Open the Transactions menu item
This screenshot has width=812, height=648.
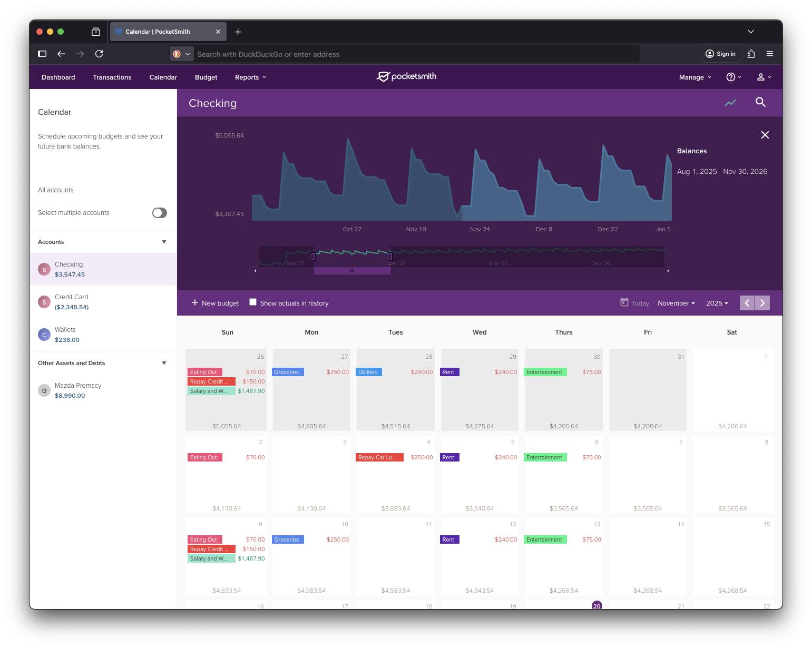[112, 77]
